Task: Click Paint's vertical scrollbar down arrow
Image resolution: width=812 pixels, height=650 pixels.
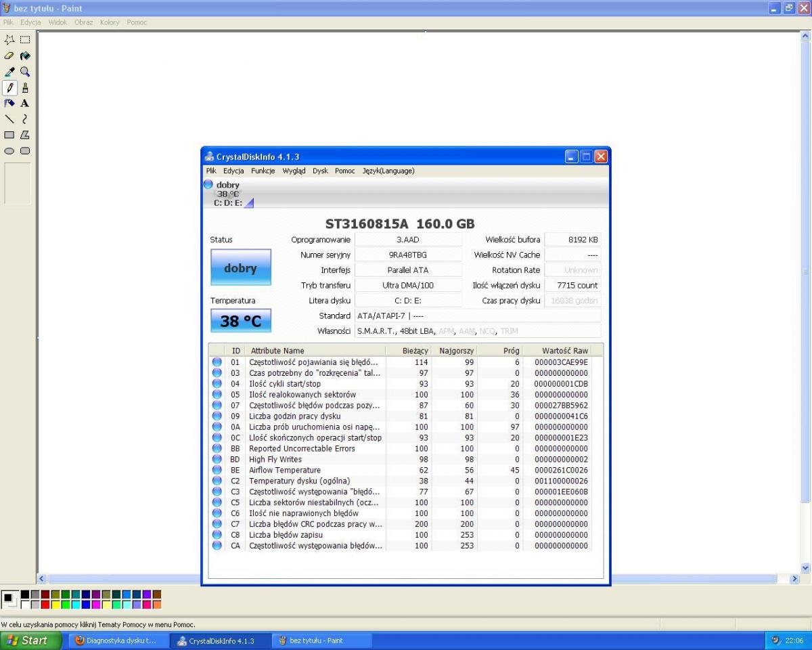Action: 805,568
